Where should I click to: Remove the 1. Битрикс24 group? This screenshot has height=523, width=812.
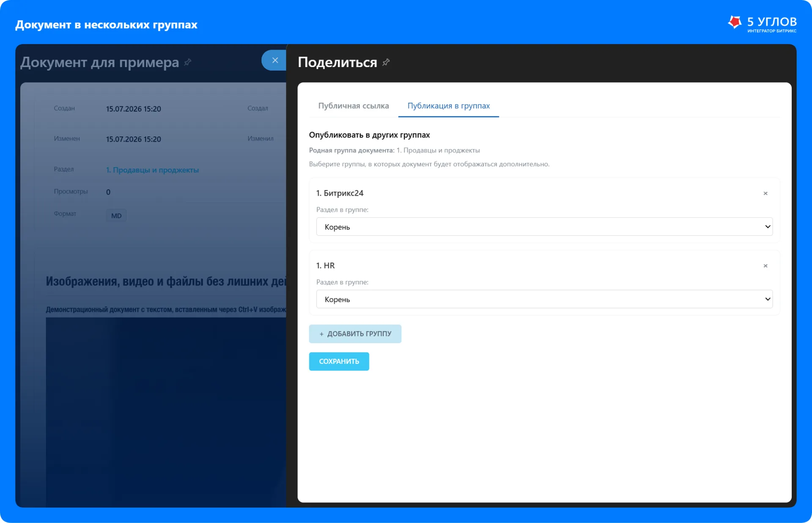pyautogui.click(x=765, y=193)
